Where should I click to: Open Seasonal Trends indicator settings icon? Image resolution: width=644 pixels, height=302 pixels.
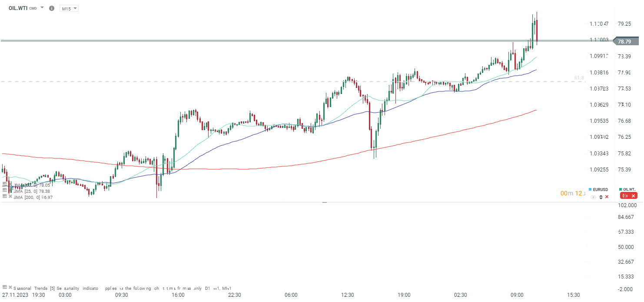coord(4,288)
